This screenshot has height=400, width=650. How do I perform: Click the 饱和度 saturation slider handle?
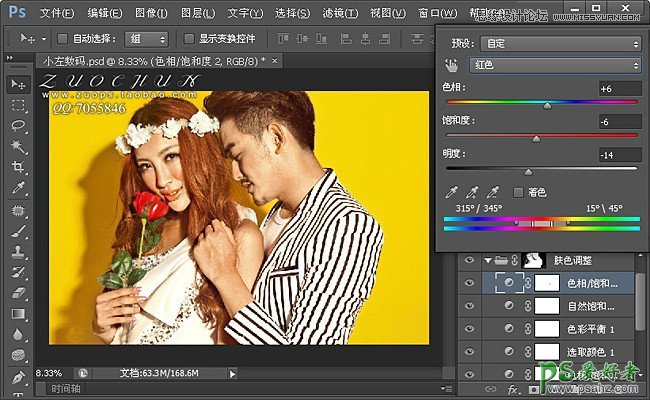[x=536, y=139]
